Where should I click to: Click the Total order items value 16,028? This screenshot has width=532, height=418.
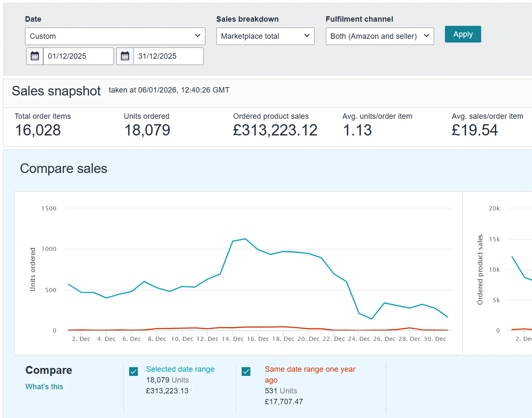(38, 130)
